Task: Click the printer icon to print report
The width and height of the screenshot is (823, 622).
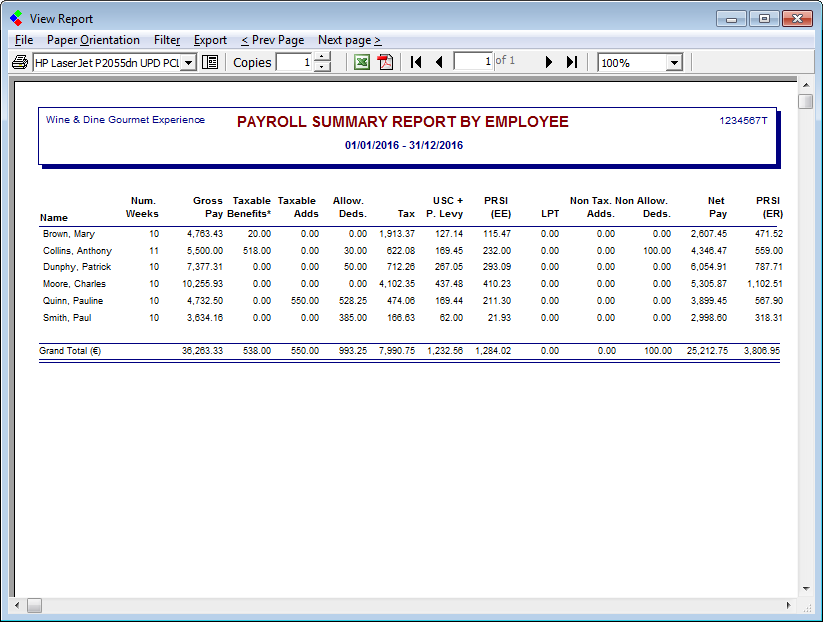Action: coord(20,62)
